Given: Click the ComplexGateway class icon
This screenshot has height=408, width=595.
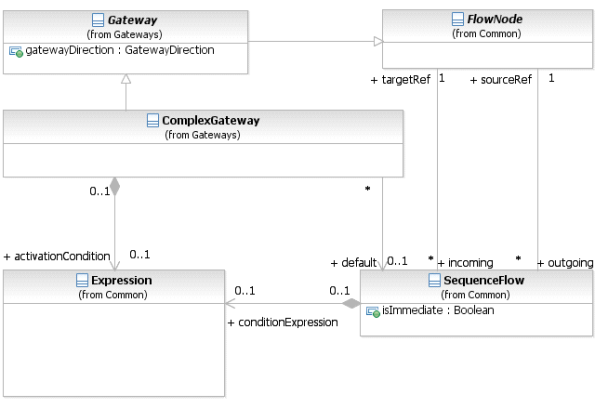Looking at the screenshot, I should pos(153,120).
